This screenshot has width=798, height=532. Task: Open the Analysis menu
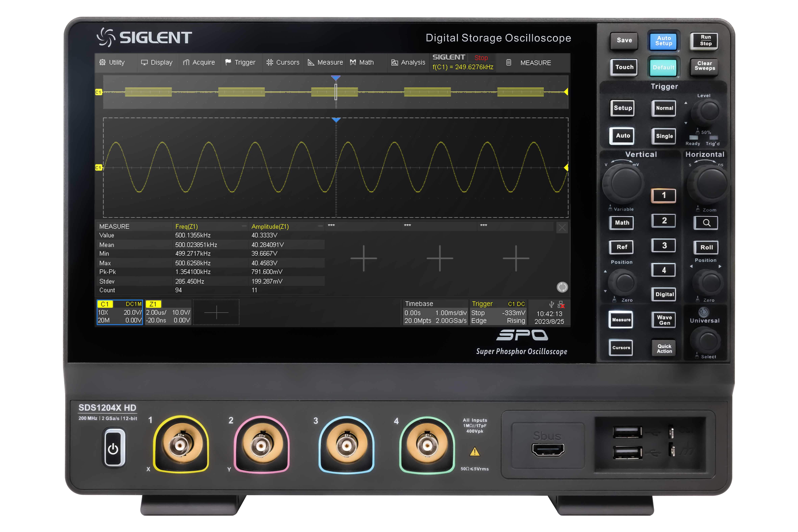pyautogui.click(x=408, y=62)
